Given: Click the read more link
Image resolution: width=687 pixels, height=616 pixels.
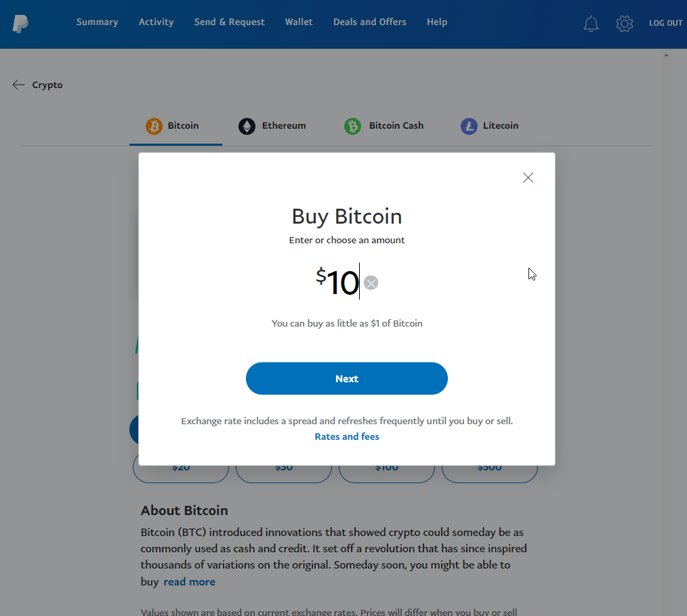Looking at the screenshot, I should (x=189, y=581).
